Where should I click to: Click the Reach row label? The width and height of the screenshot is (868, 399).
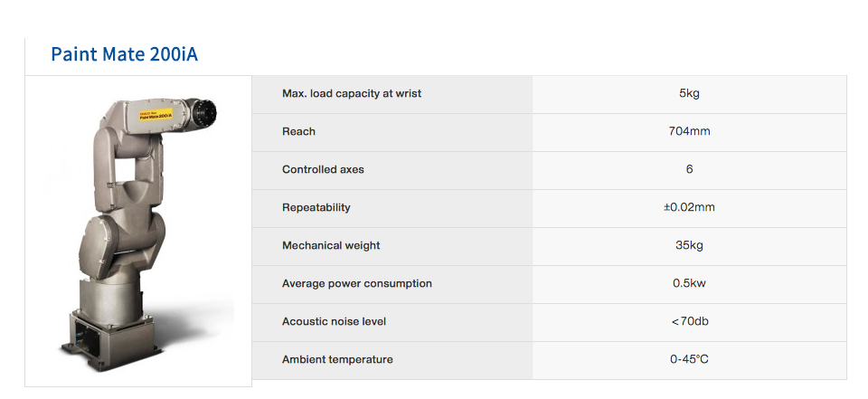tap(298, 131)
